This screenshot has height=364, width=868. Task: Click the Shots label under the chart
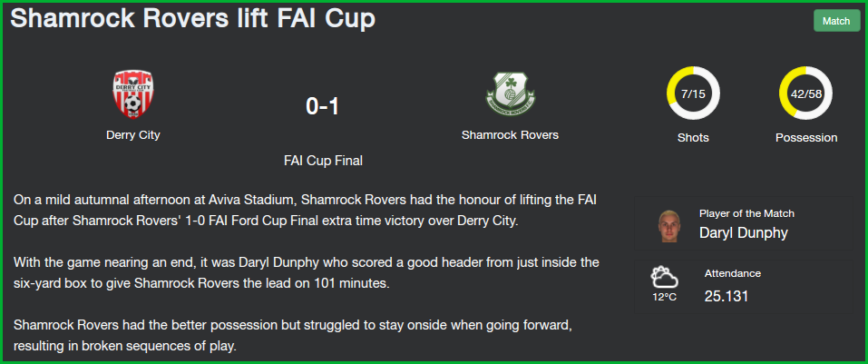click(x=693, y=138)
